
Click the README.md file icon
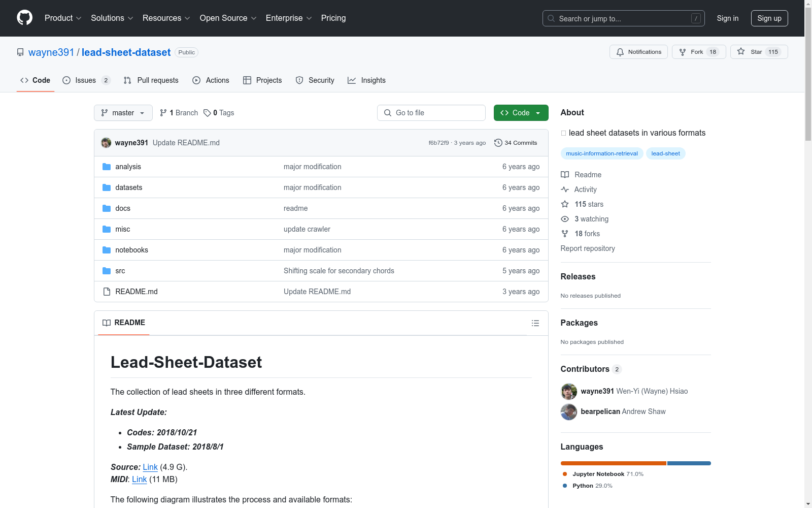click(107, 292)
